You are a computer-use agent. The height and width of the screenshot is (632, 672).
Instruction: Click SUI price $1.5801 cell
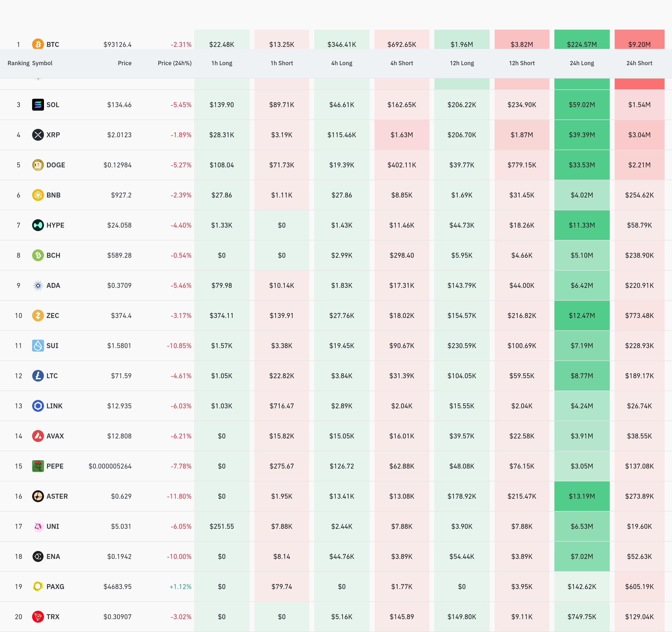click(119, 346)
